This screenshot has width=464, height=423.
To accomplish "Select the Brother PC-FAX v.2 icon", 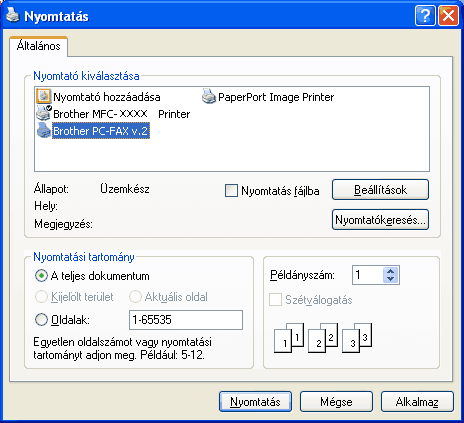I will (x=44, y=130).
